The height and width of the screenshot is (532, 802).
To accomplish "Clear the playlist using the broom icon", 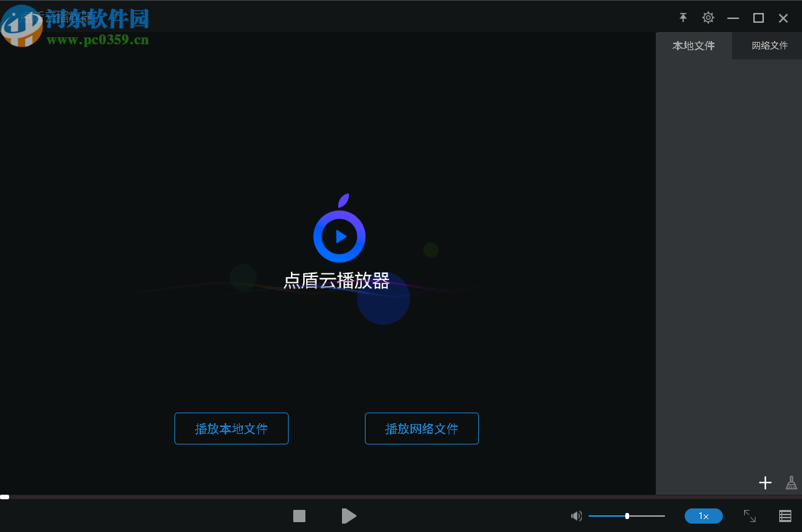I will point(791,483).
